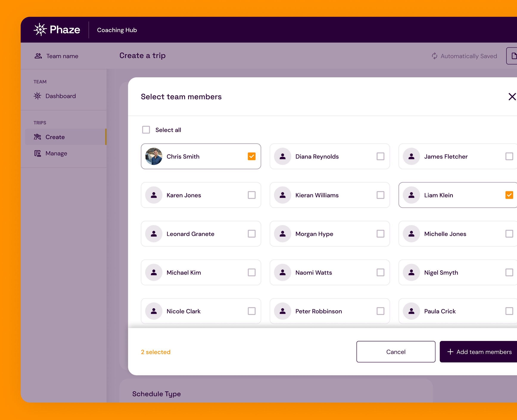The height and width of the screenshot is (420, 517).
Task: Check the Select all checkbox
Action: 146,130
